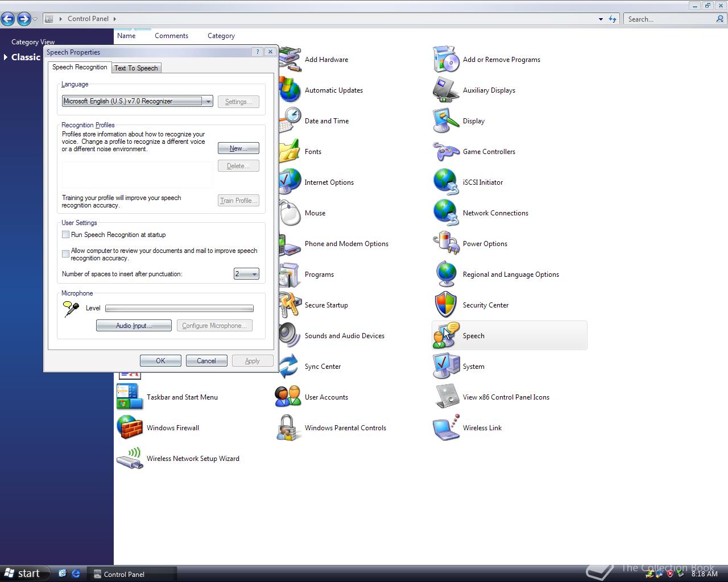728x582 pixels.
Task: Go forward with the Forward arrow button
Action: [24, 19]
